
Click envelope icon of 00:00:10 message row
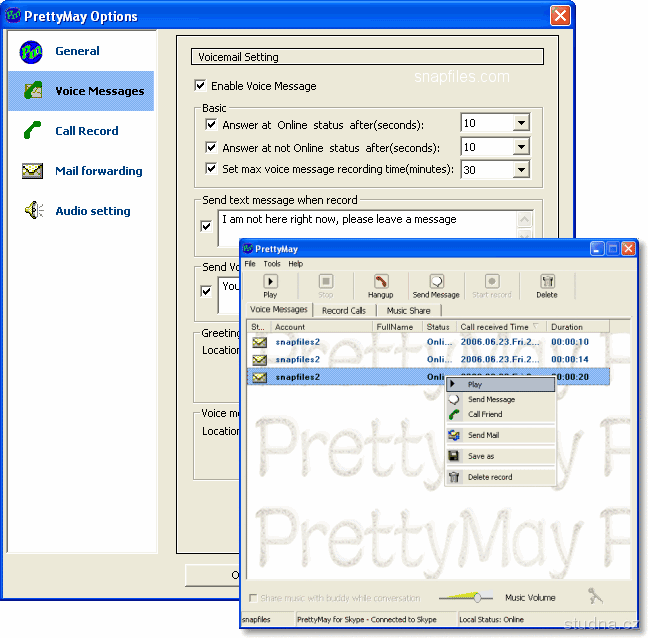(x=260, y=342)
